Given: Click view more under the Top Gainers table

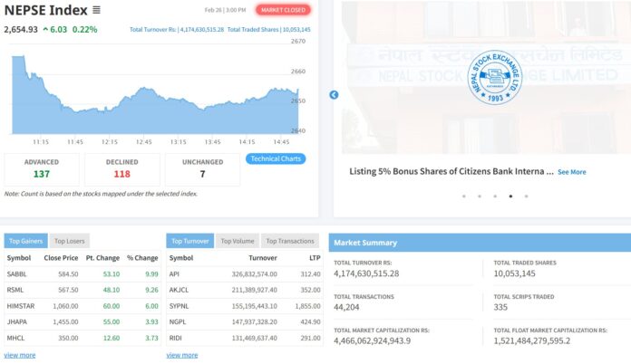Looking at the screenshot, I should (x=20, y=355).
